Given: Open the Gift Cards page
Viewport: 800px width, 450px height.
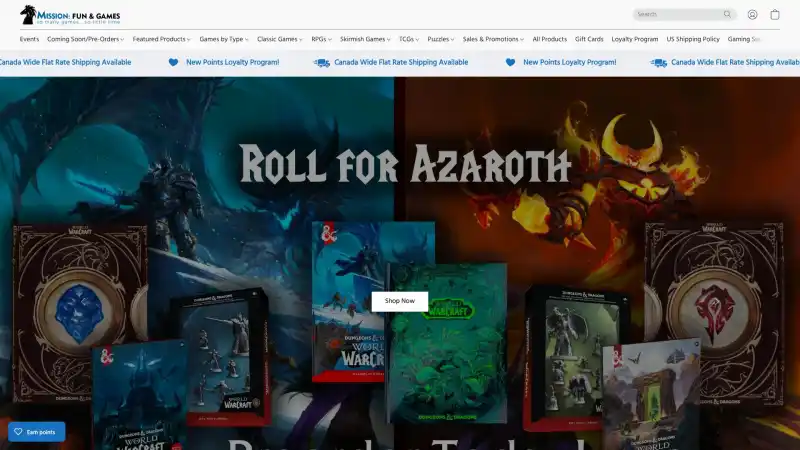Looking at the screenshot, I should click(589, 39).
